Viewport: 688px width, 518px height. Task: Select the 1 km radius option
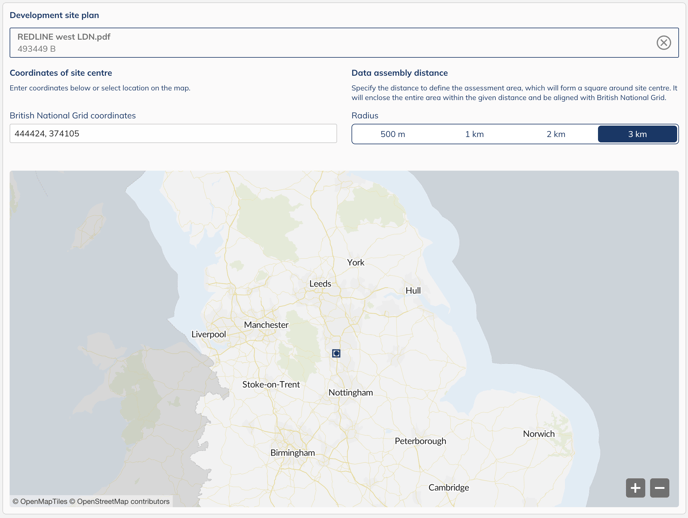(474, 134)
